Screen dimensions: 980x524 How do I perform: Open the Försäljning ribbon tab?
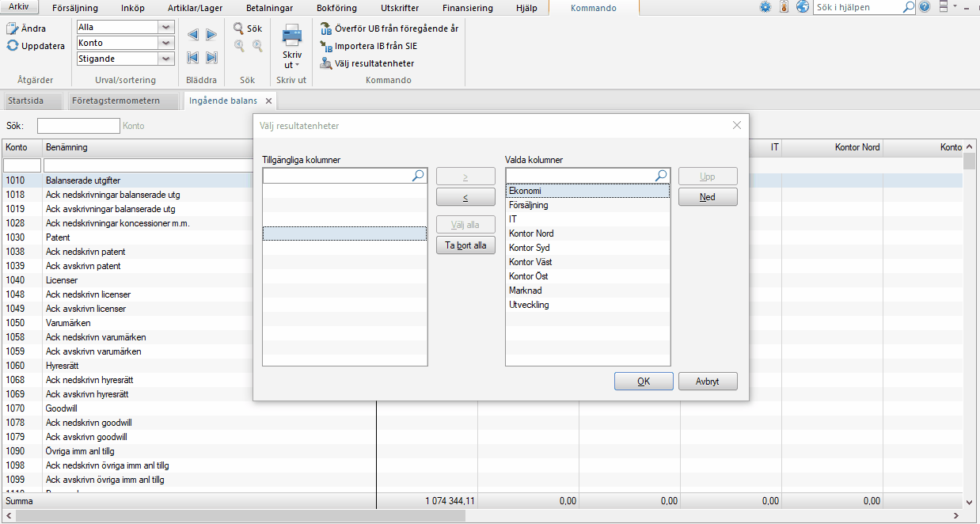click(x=75, y=8)
